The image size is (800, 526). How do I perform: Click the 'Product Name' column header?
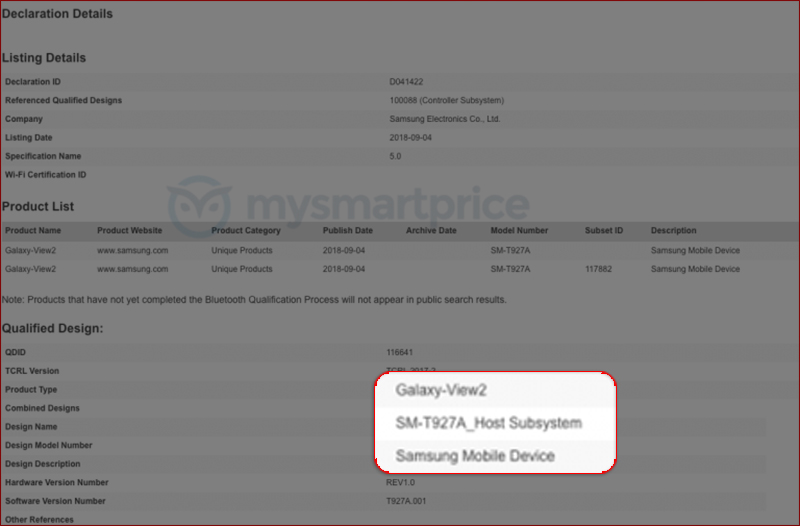pyautogui.click(x=33, y=231)
